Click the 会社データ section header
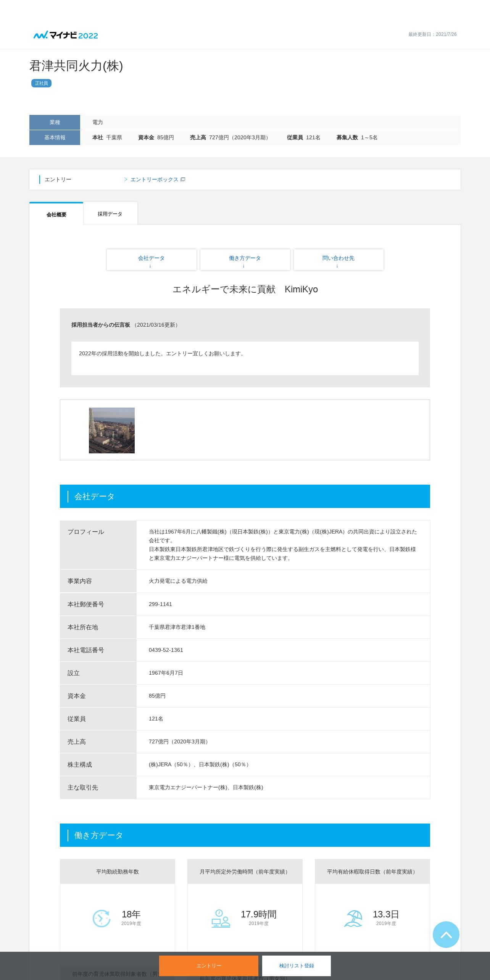The height and width of the screenshot is (980, 490). [x=245, y=496]
